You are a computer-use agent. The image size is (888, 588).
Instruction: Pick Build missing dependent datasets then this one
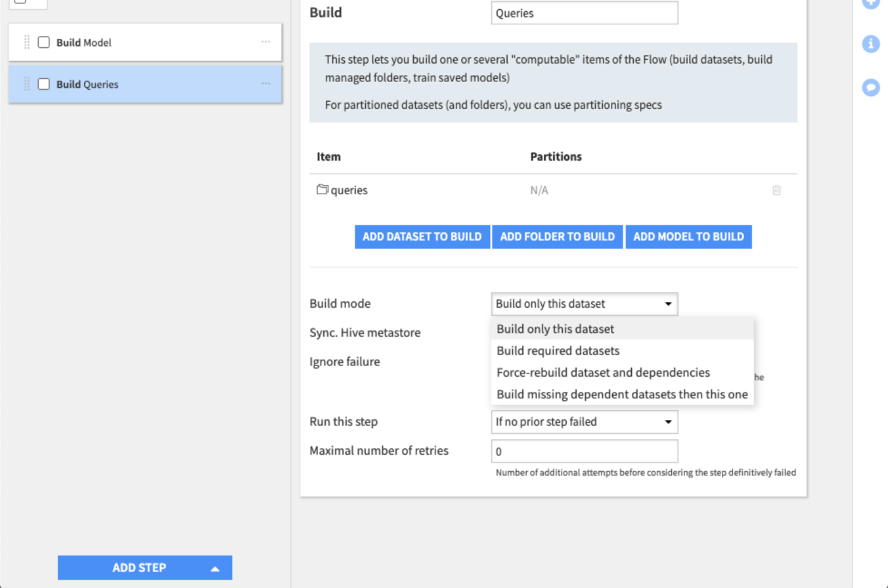(623, 394)
